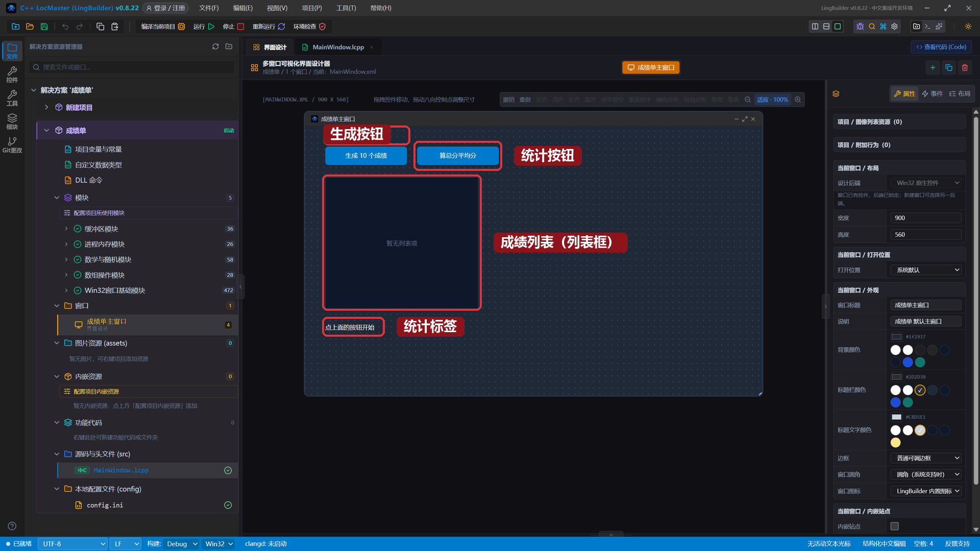Click the zoom in magnifier icon
The height and width of the screenshot is (551, 980).
[x=798, y=99]
